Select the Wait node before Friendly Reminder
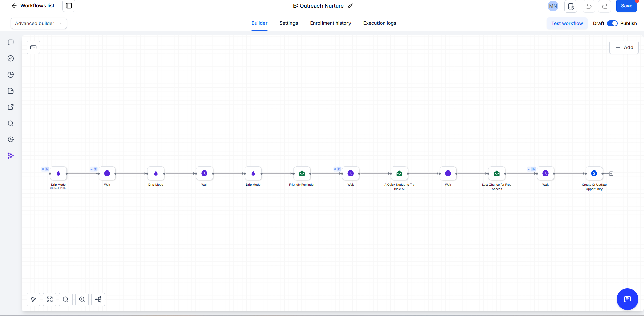644x316 pixels. tap(204, 173)
